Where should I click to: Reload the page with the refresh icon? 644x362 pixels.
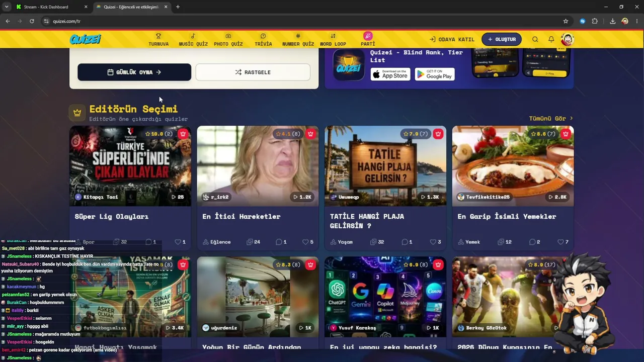[x=32, y=21]
